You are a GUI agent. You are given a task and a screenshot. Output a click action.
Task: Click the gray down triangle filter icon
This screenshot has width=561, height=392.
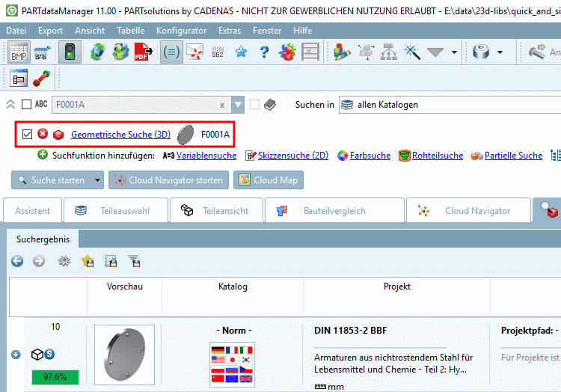(x=435, y=52)
